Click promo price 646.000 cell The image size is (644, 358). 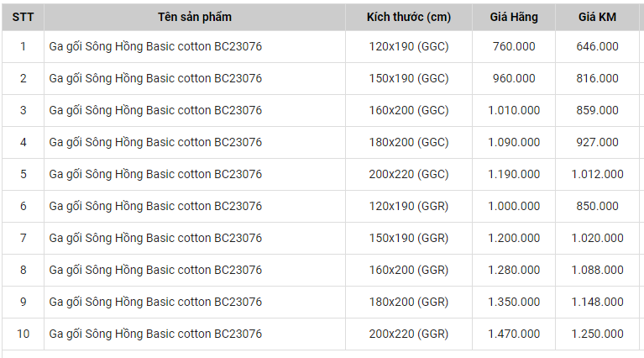pos(597,47)
